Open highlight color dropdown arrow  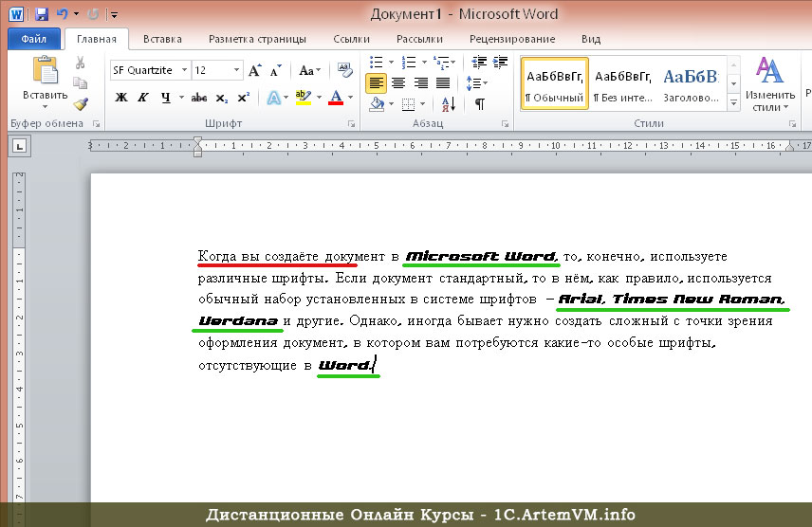[x=319, y=98]
